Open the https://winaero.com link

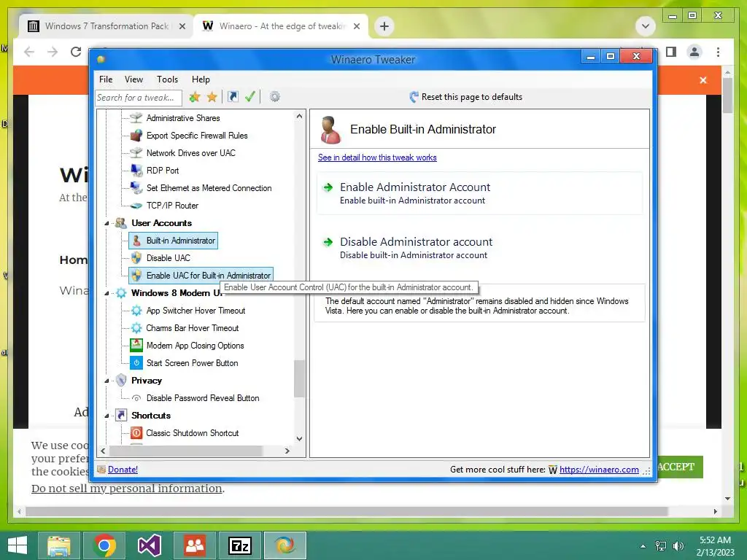(x=599, y=470)
